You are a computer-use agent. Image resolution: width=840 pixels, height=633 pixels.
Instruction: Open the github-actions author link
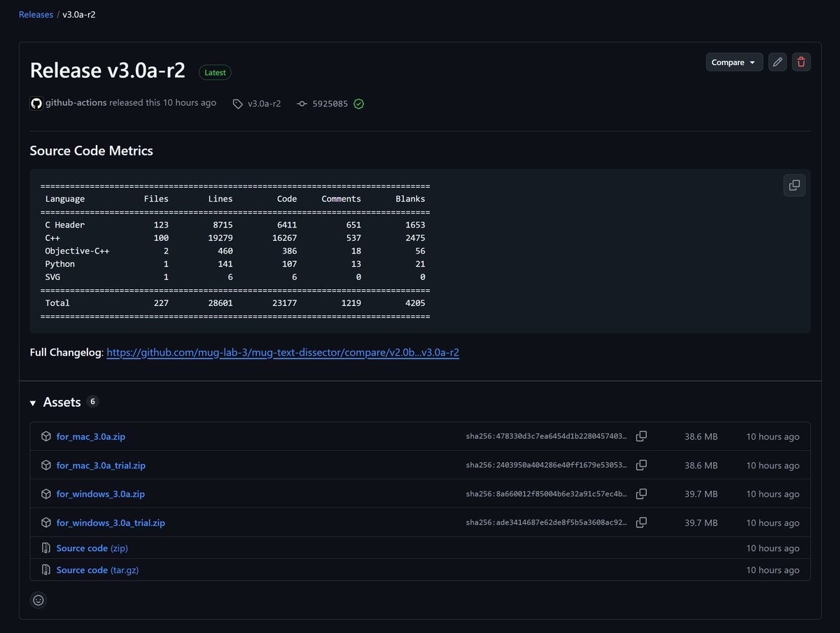(x=76, y=103)
